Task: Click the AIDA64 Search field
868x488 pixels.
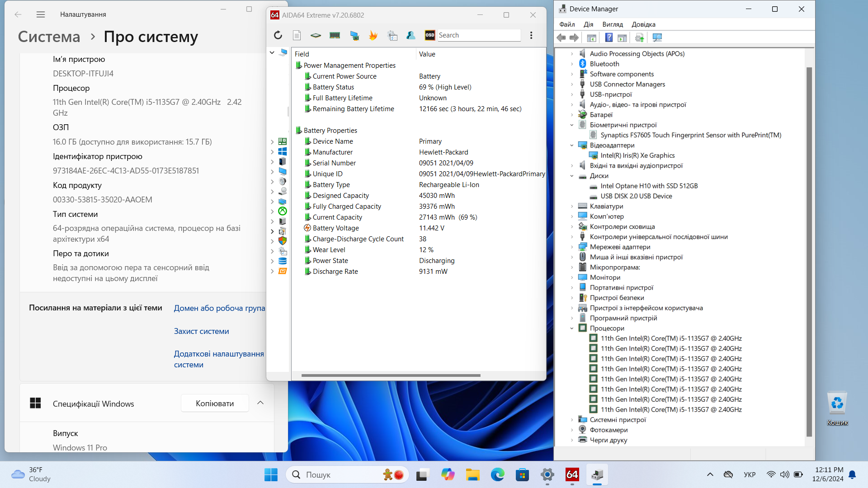Action: pyautogui.click(x=479, y=35)
